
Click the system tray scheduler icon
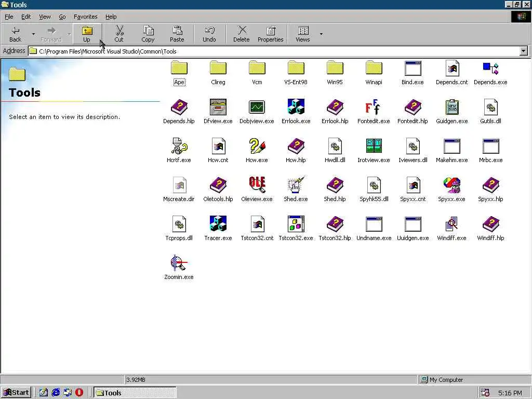[x=485, y=393]
